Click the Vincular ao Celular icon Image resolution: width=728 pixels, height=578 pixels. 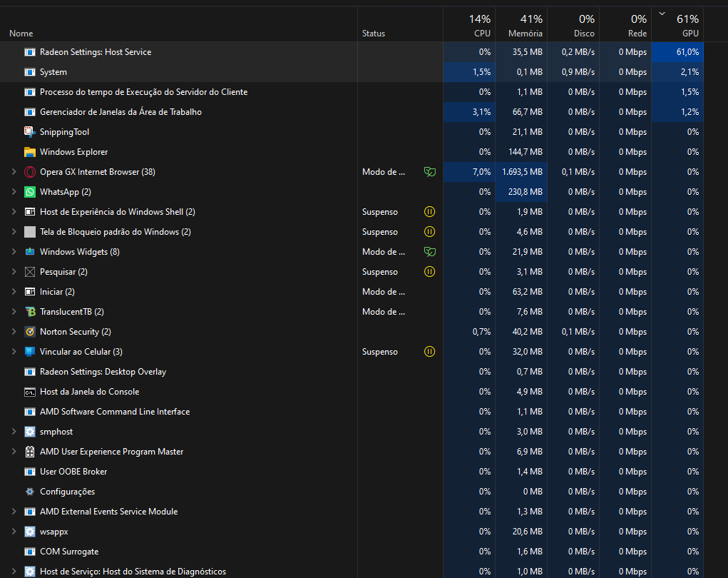[x=30, y=352]
